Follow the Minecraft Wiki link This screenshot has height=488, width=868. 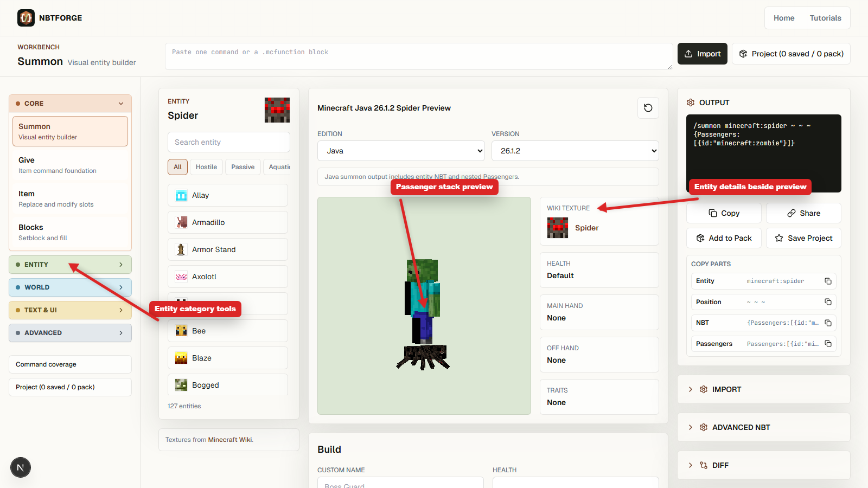point(230,440)
